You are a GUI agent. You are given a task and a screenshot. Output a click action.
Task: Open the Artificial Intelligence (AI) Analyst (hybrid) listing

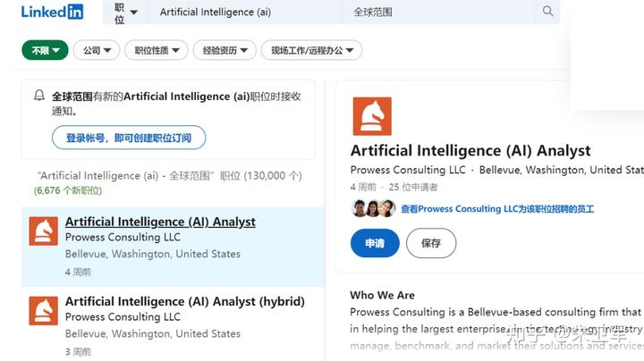tap(185, 301)
